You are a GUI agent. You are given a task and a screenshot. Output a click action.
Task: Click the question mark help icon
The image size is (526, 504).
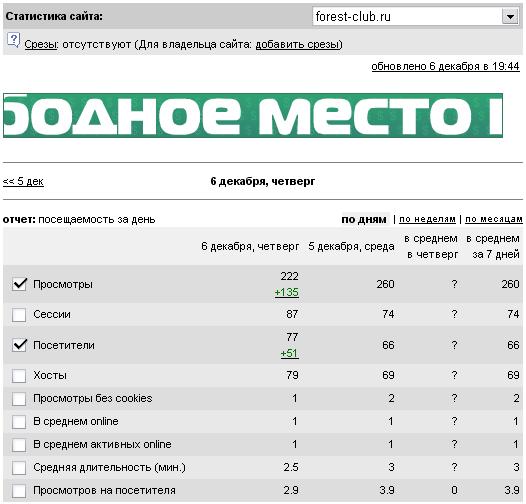click(13, 40)
